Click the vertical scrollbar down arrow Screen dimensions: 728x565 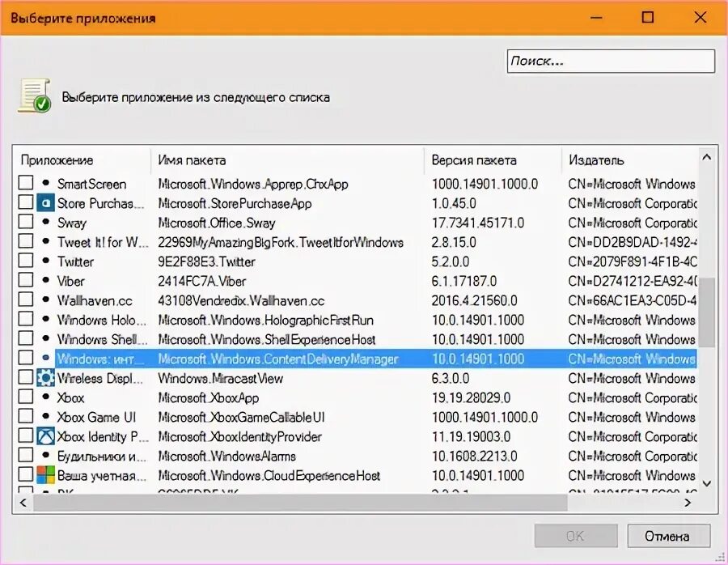tap(707, 484)
